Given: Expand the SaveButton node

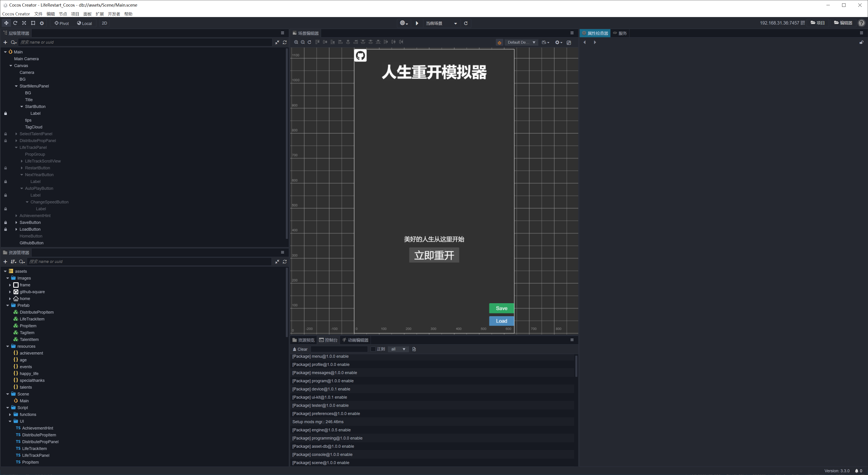Looking at the screenshot, I should click(16, 222).
